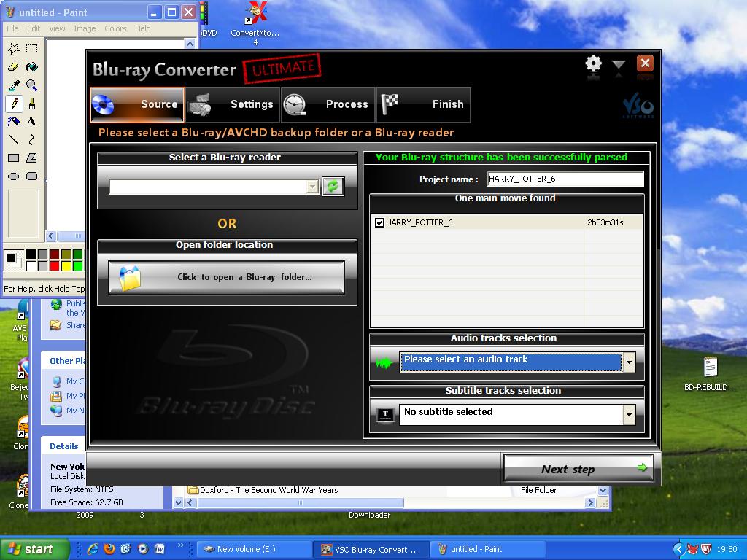Launch Internet Explorer from Quick Launch
This screenshot has height=560, width=747.
coord(93,549)
